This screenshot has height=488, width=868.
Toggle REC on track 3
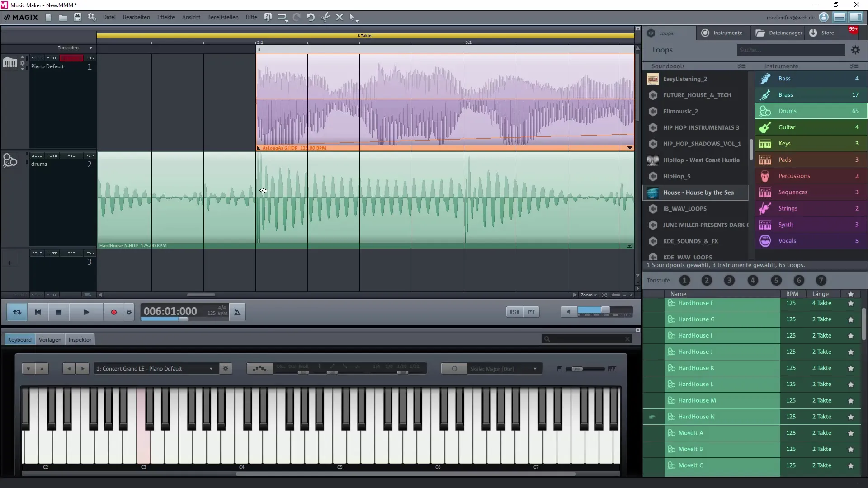pos(71,253)
